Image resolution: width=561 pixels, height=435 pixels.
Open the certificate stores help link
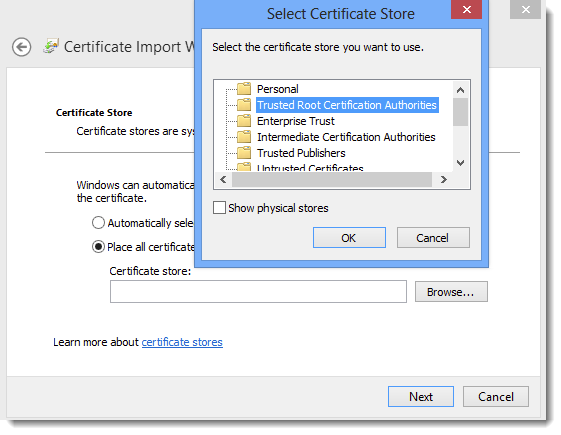coord(182,342)
